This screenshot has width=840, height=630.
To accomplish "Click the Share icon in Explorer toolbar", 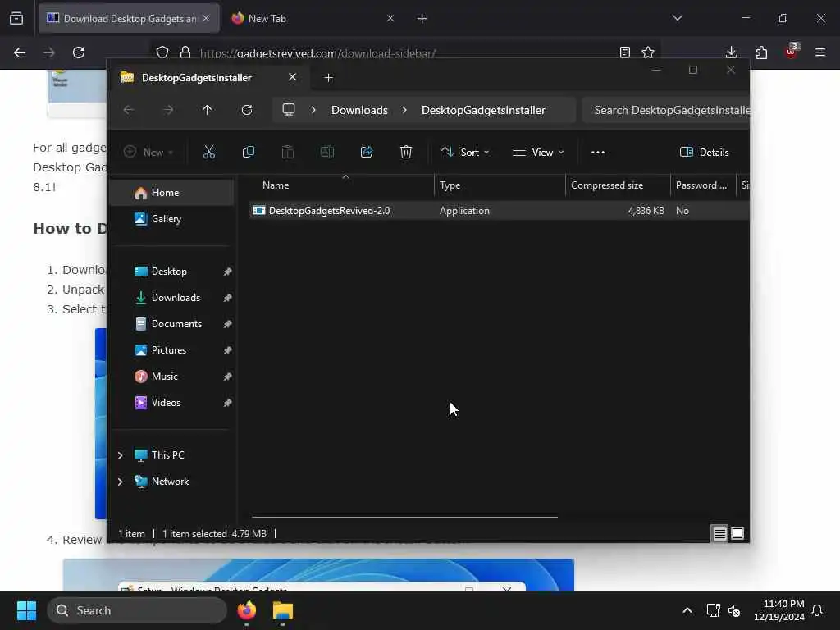I will point(367,152).
